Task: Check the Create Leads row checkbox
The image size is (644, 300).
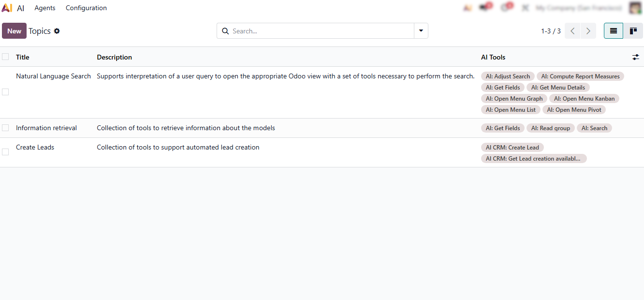Action: (x=5, y=152)
